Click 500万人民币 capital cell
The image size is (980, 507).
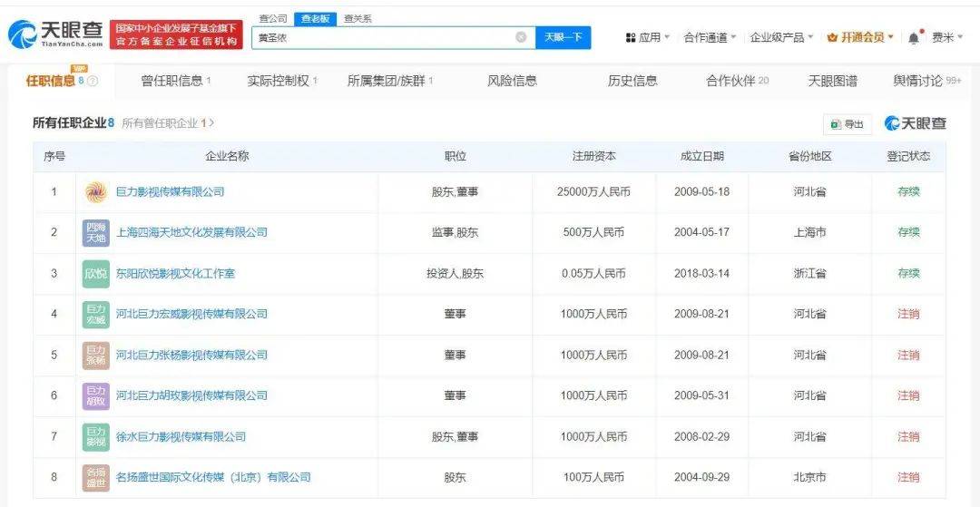click(x=593, y=232)
